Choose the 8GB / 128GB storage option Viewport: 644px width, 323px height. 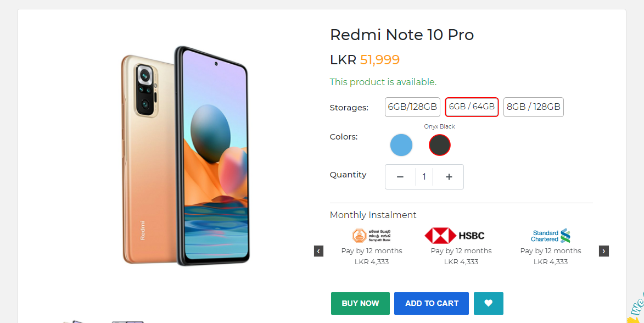point(534,107)
